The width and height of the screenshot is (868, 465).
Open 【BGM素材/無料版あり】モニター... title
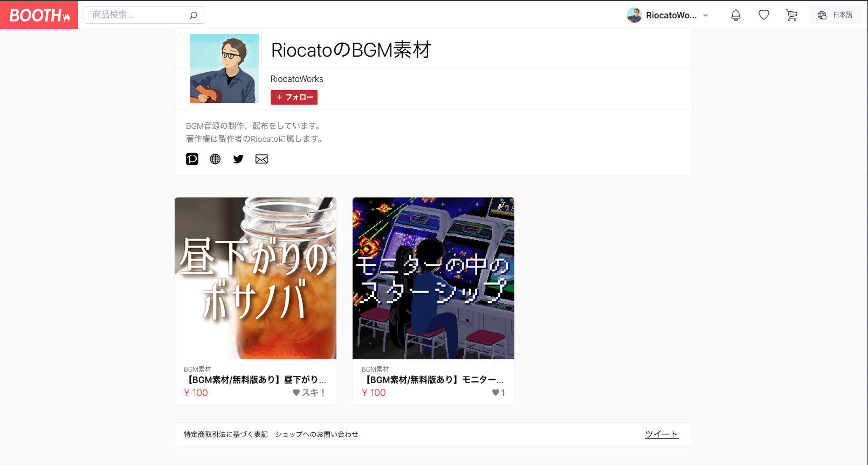(x=433, y=380)
